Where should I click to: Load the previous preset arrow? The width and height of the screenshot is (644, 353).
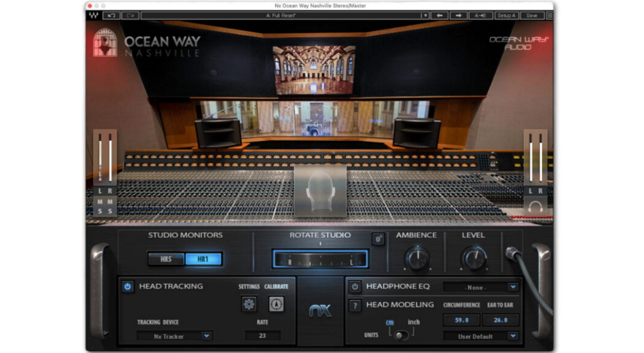pos(440,16)
